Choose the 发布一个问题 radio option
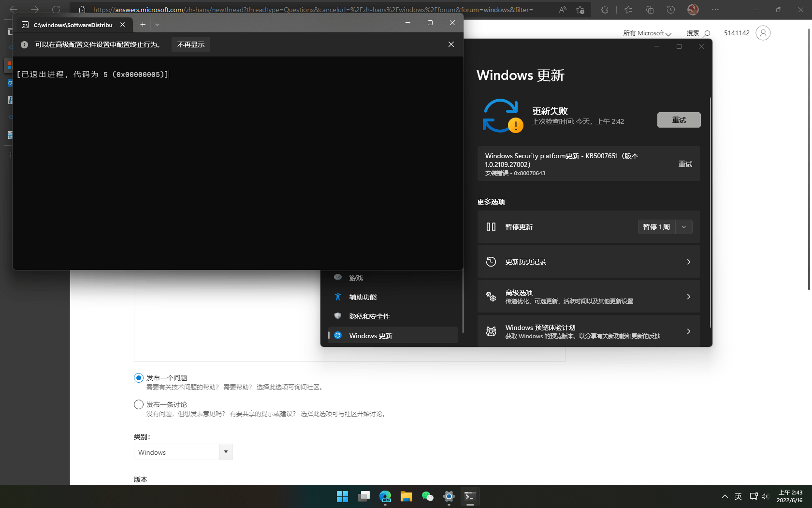Viewport: 812px width, 508px height. [139, 378]
